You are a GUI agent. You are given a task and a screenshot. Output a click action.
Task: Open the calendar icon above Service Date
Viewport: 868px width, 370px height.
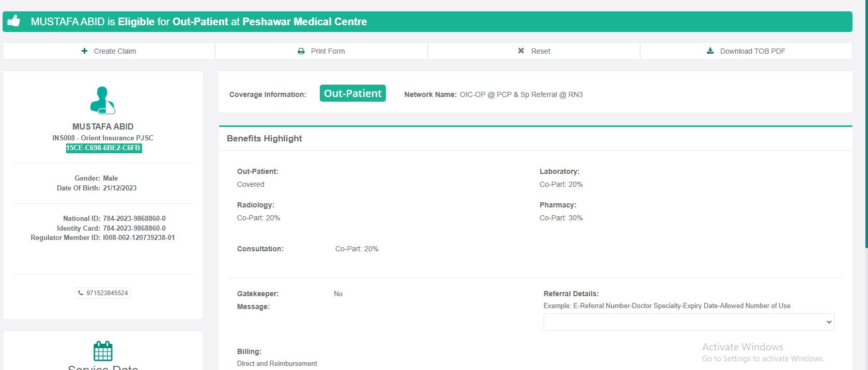[x=103, y=351]
